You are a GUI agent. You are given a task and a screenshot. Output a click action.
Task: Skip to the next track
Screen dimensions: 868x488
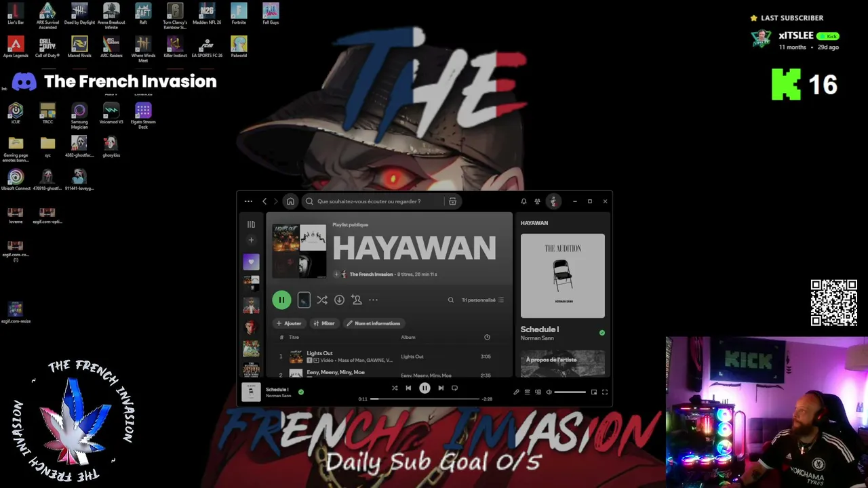441,388
